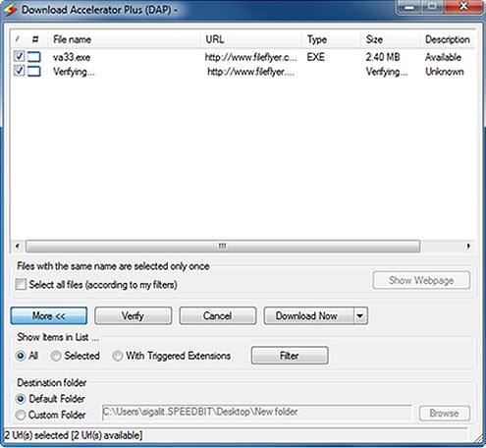Click the Browse button
The width and height of the screenshot is (486, 448).
click(445, 414)
